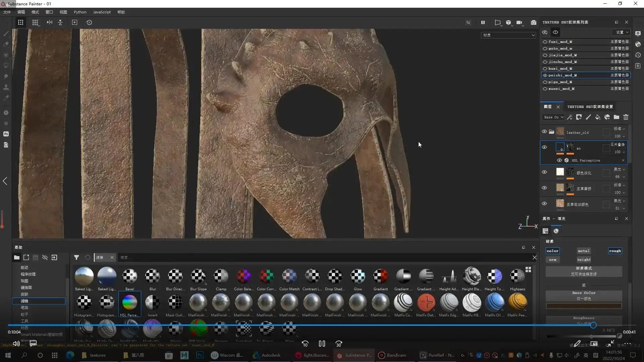
Task: Open the Python menu
Action: point(80,12)
